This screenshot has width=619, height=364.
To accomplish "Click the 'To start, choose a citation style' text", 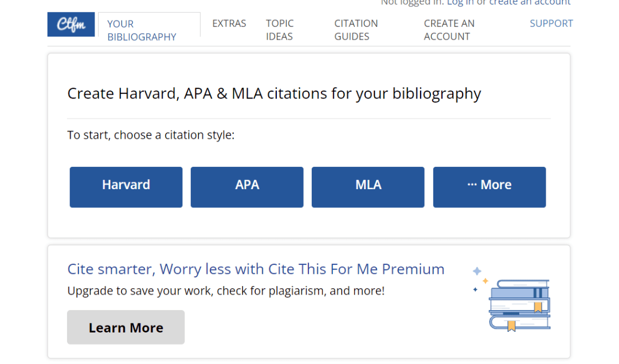I will point(151,135).
